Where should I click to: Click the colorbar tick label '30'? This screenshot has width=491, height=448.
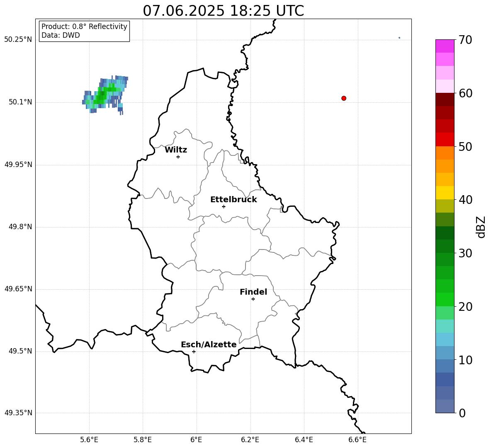coord(465,253)
